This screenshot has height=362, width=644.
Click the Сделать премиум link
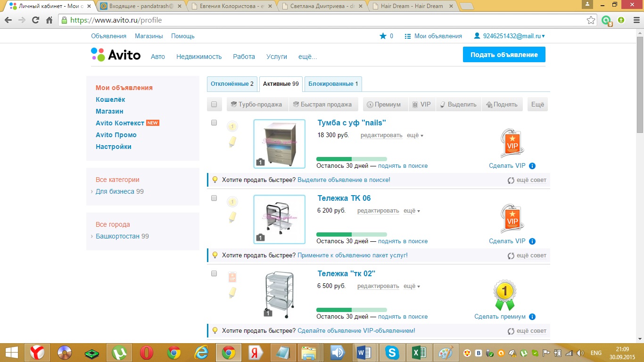500,317
